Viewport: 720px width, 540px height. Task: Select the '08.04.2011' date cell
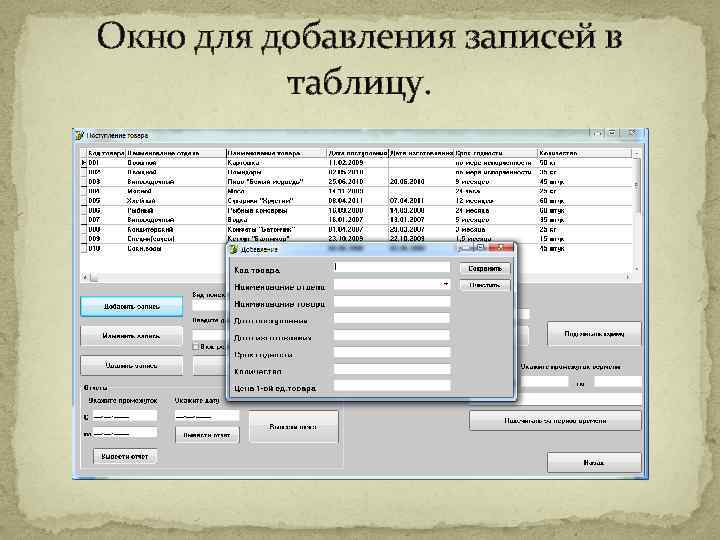coord(358,201)
